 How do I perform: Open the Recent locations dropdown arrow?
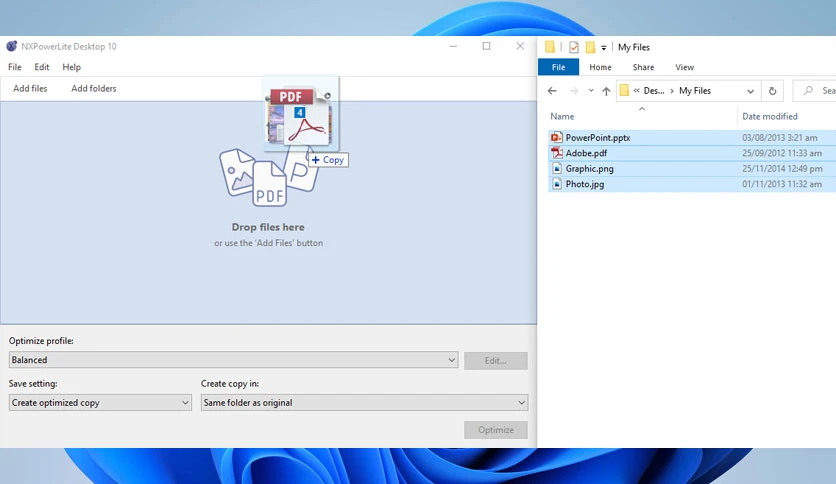(591, 91)
